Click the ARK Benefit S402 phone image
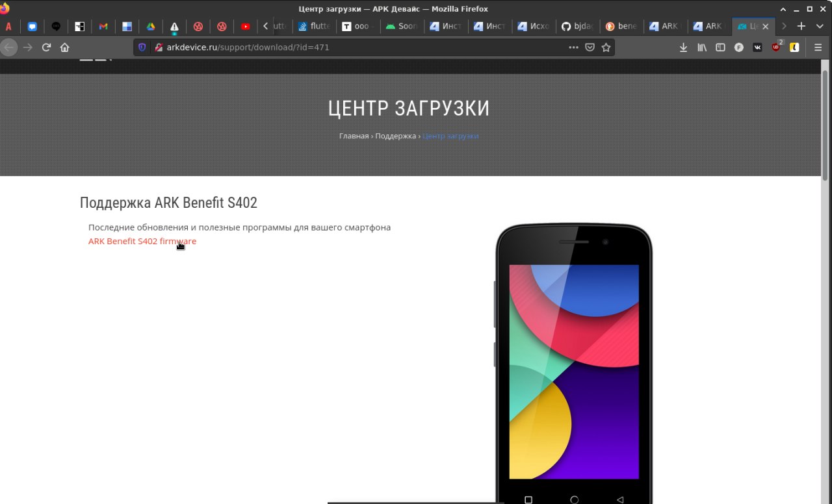The image size is (832, 504). tap(574, 363)
